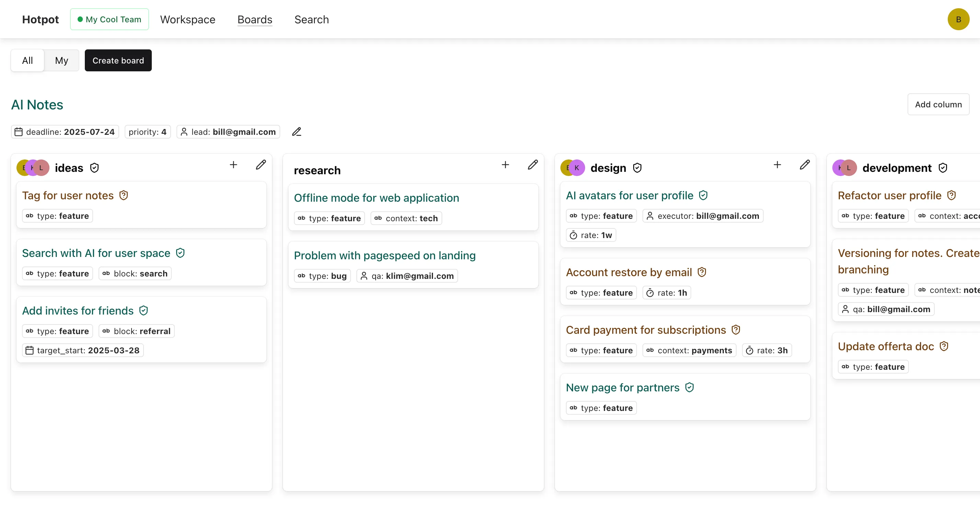Click shield icon on Tag for user notes
The image size is (980, 520).
pos(124,196)
